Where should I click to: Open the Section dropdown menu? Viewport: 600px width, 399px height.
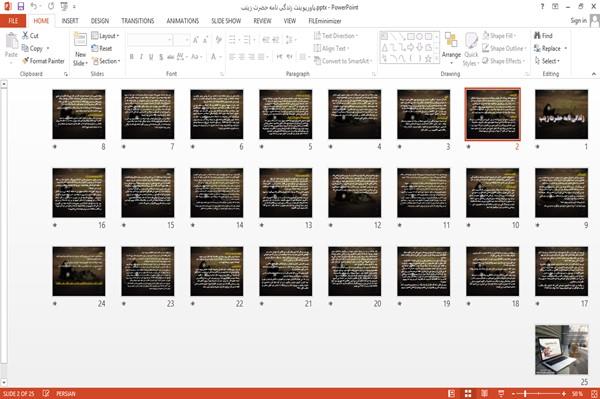(106, 61)
